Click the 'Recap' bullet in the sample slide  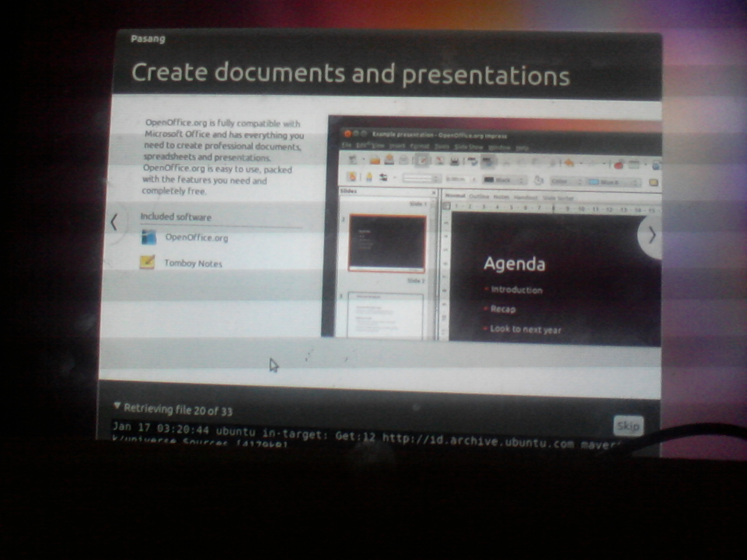(502, 309)
